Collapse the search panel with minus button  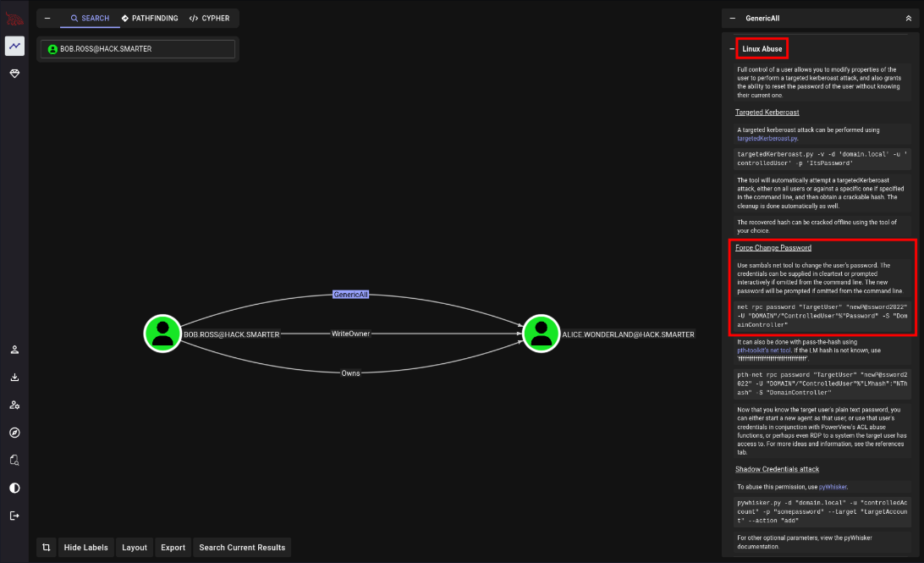(47, 18)
